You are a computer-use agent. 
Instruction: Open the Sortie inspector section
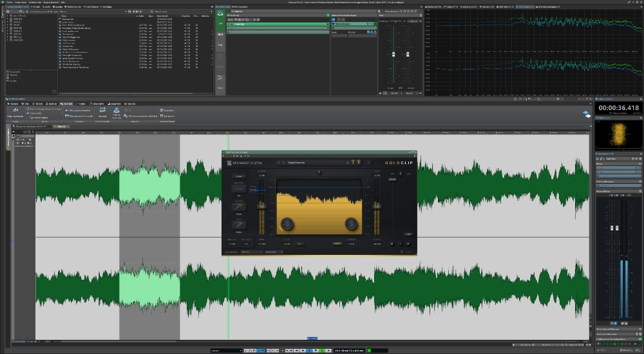220,84
